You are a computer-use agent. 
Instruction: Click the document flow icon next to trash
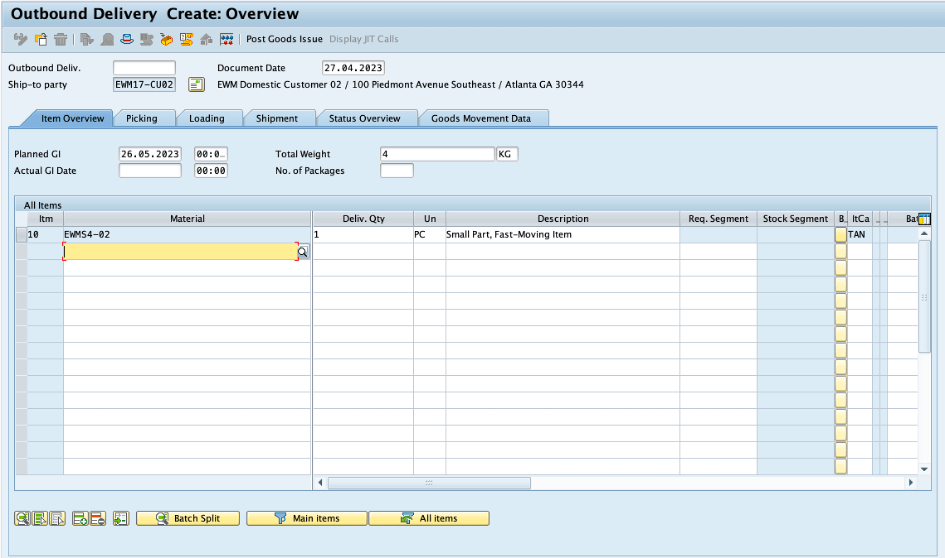tap(87, 39)
